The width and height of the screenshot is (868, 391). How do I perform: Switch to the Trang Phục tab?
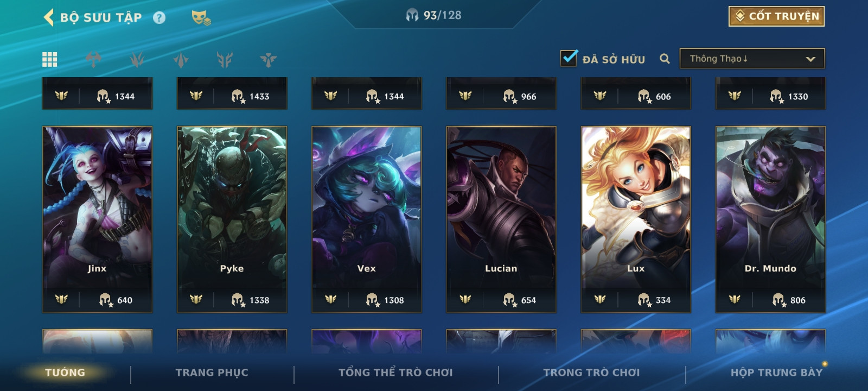click(212, 373)
